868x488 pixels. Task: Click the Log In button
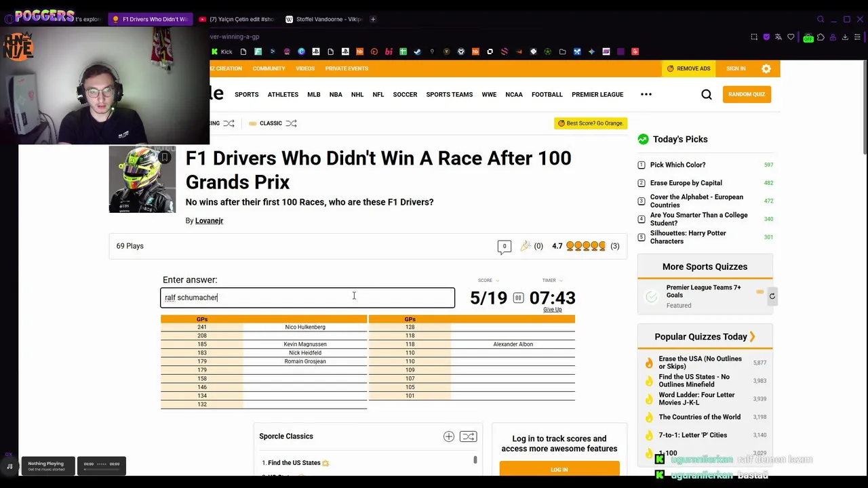click(x=559, y=469)
